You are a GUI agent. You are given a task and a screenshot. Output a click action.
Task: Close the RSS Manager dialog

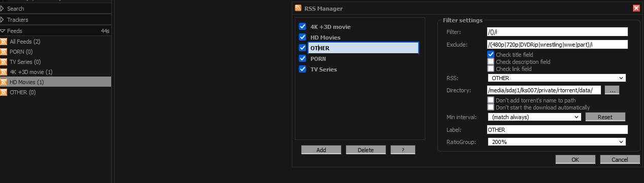636,8
